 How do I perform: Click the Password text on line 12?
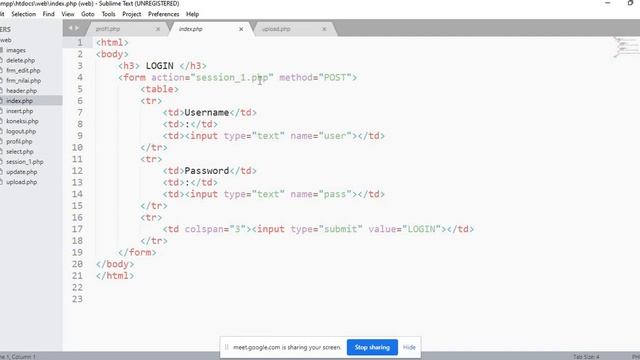tap(207, 171)
